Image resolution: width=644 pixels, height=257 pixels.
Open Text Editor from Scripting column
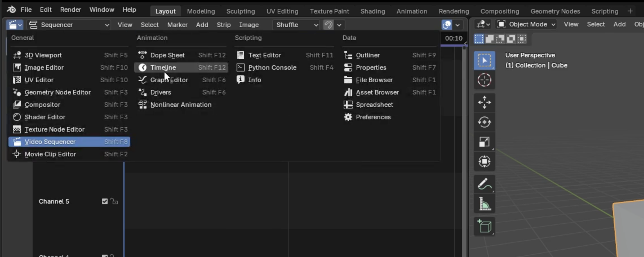pyautogui.click(x=285, y=55)
